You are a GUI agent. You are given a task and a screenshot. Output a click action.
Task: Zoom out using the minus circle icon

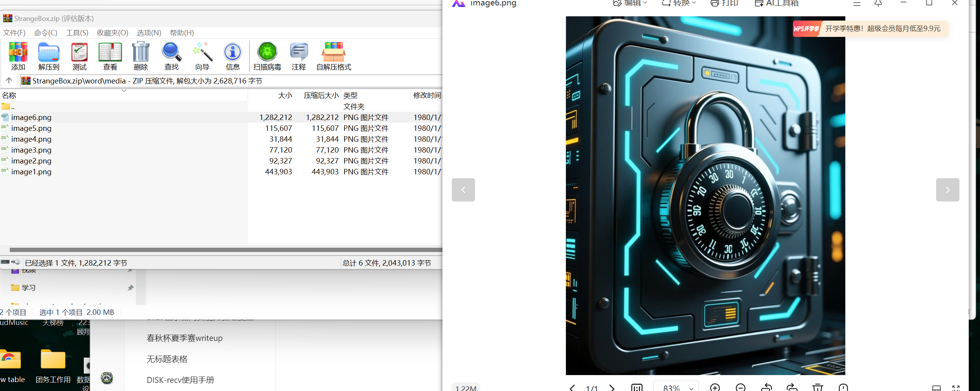741,387
